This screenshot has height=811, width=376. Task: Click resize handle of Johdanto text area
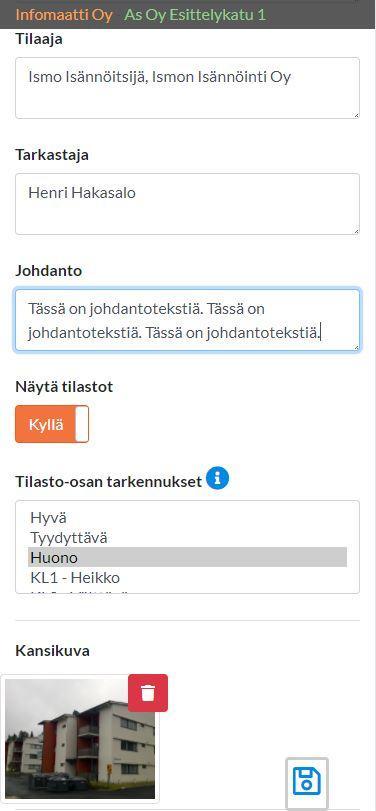pyautogui.click(x=356, y=347)
